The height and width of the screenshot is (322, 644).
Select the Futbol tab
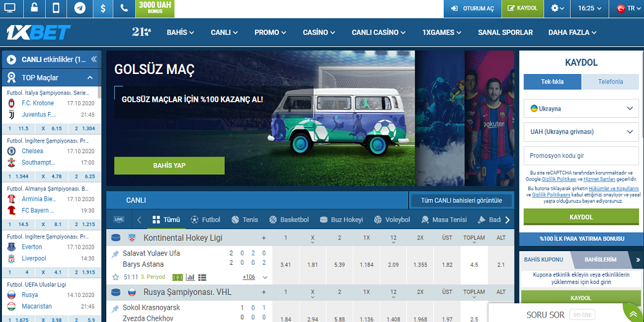205,220
